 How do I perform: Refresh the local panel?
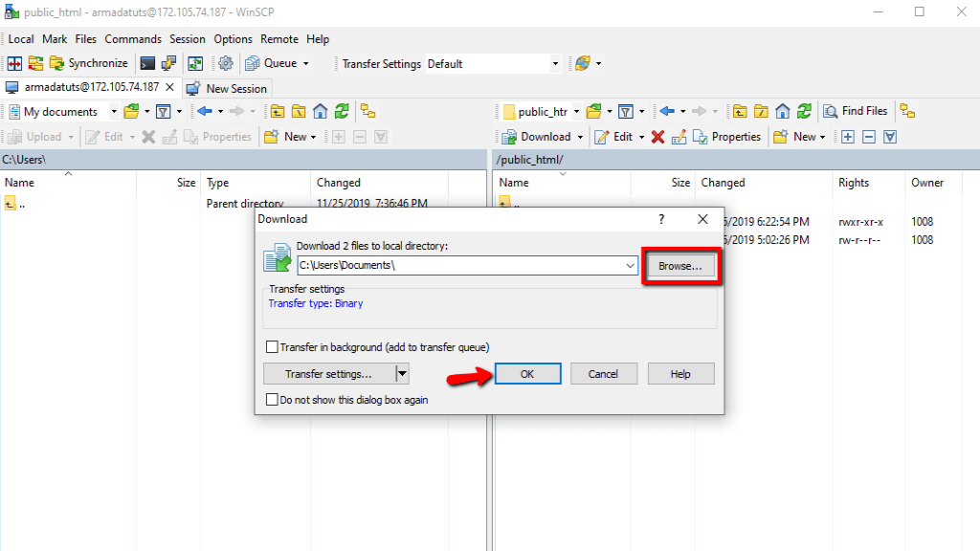pos(342,112)
